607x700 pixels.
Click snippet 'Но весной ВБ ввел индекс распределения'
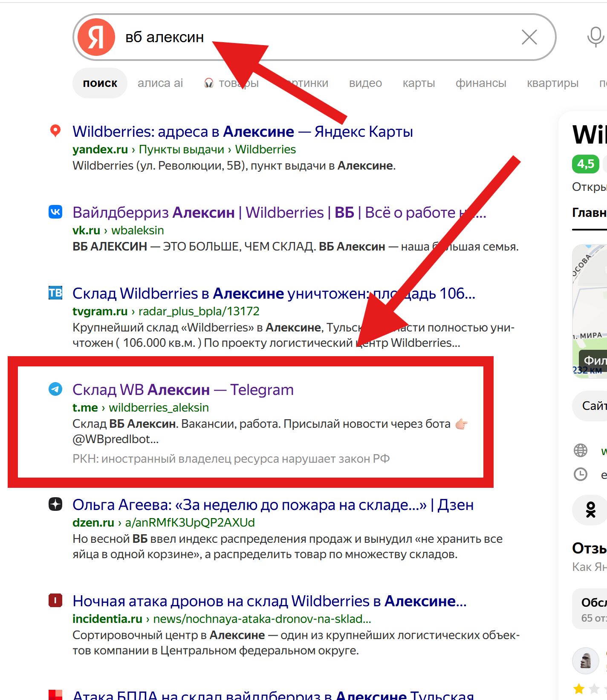point(287,547)
